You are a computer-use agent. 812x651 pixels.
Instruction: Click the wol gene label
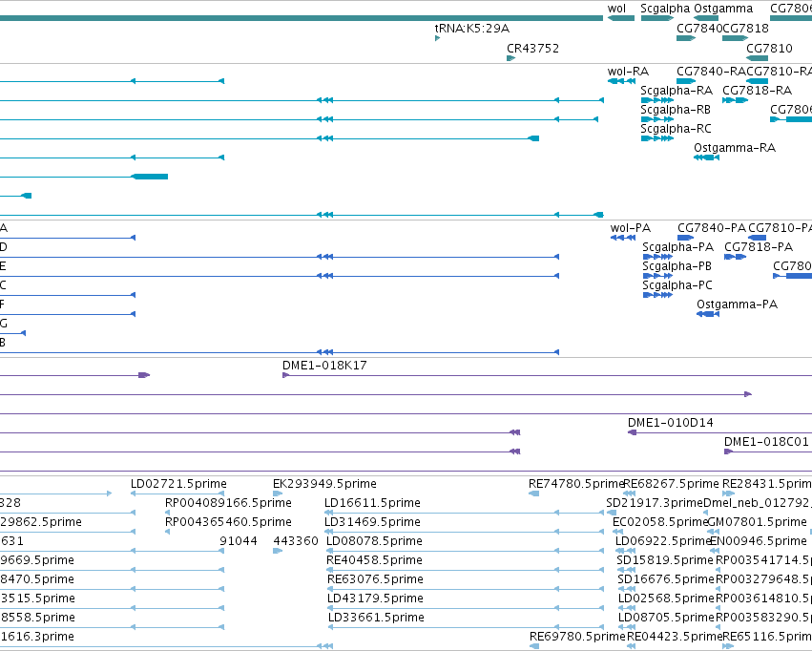(x=616, y=9)
